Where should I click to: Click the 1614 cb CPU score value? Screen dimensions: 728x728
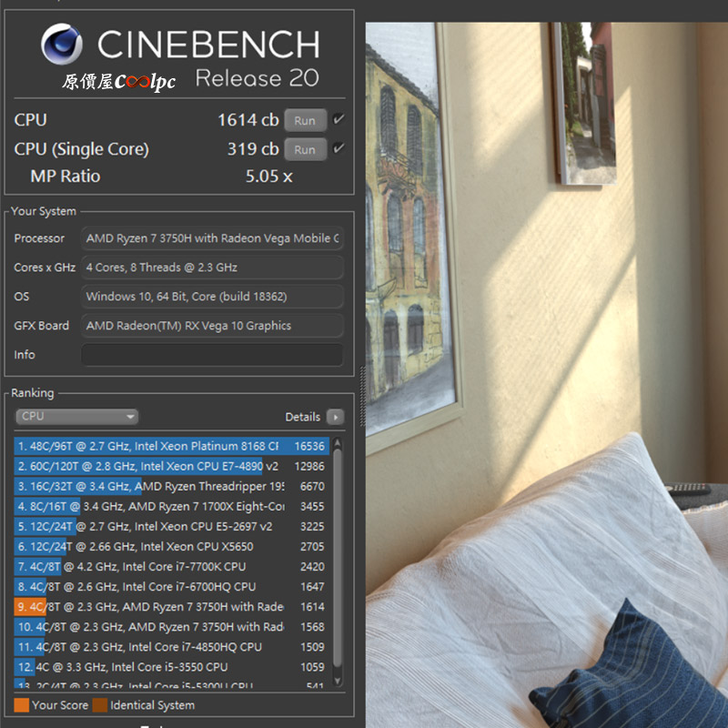click(248, 120)
